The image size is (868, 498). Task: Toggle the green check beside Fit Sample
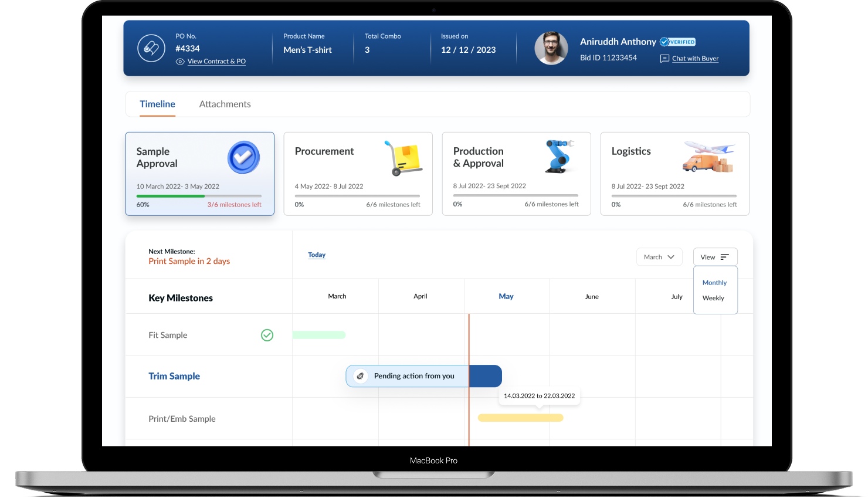[x=267, y=335]
